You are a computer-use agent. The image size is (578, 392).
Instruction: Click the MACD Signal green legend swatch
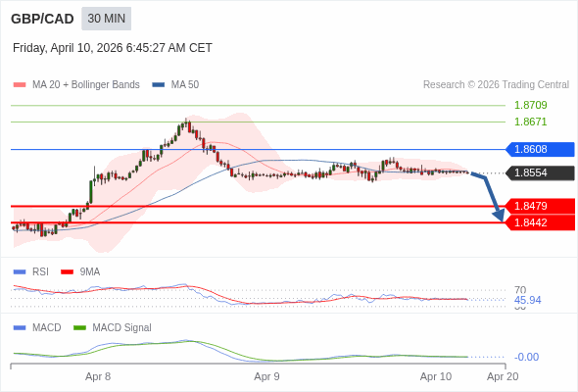pyautogui.click(x=79, y=328)
